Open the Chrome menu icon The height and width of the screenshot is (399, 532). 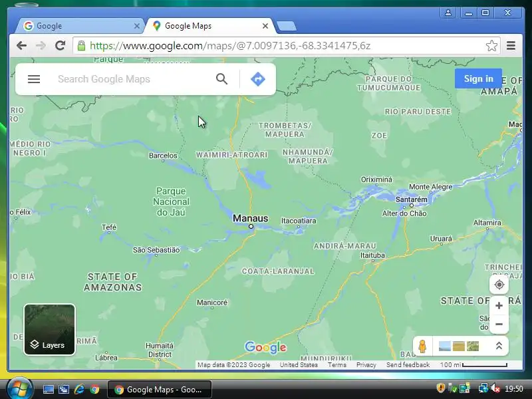[511, 45]
